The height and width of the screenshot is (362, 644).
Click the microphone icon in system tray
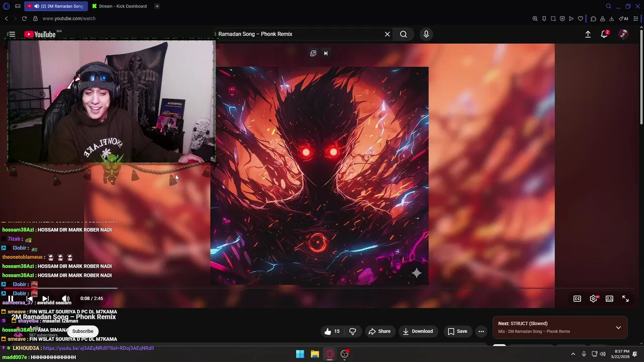click(584, 354)
